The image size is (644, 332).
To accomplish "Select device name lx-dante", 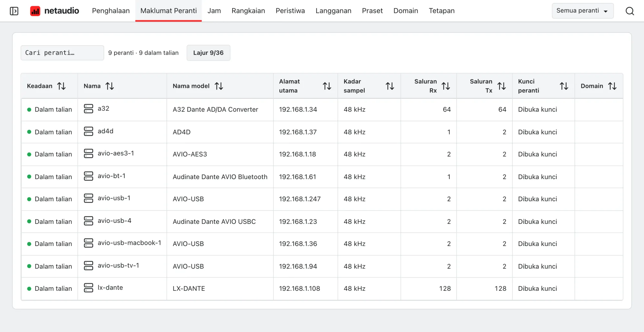I will [110, 288].
